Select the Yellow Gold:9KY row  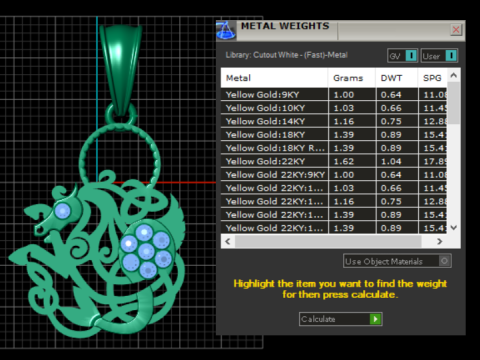(334, 95)
